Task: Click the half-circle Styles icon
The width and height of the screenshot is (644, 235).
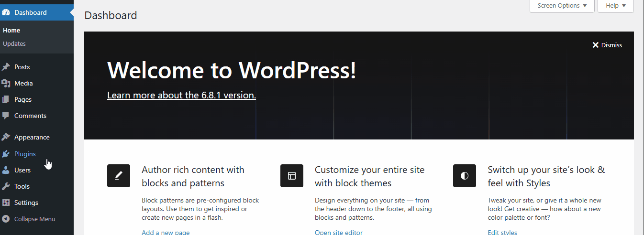Action: coord(465,176)
